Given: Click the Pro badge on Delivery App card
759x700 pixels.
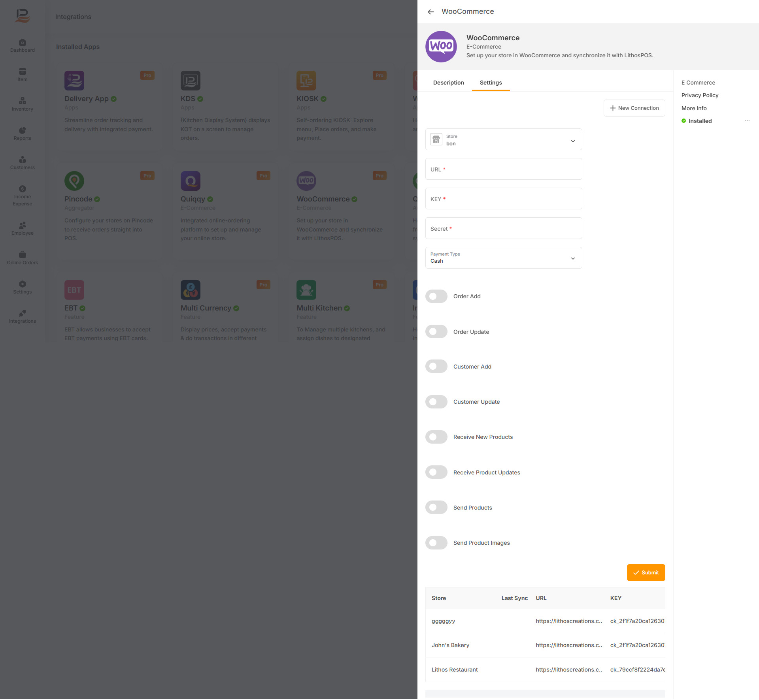Looking at the screenshot, I should 147,75.
